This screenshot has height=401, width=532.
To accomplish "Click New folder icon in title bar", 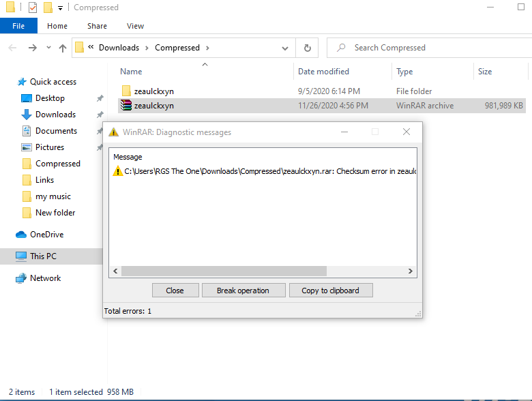I will 48,7.
